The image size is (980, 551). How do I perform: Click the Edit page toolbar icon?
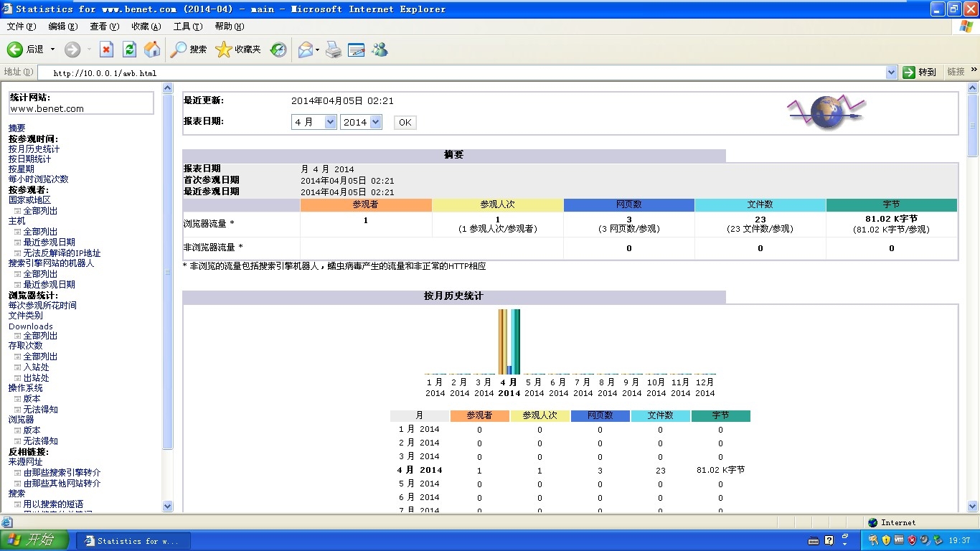click(357, 50)
